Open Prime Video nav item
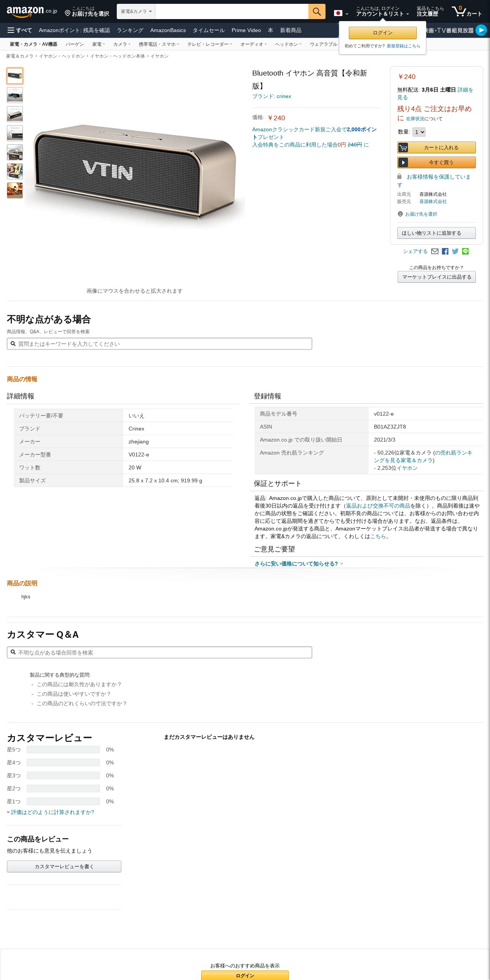 (246, 30)
